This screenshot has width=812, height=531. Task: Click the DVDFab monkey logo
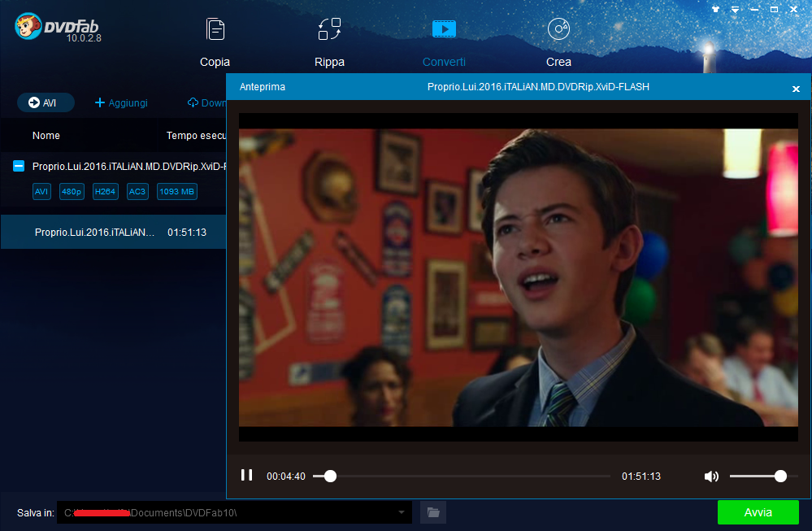click(x=28, y=26)
